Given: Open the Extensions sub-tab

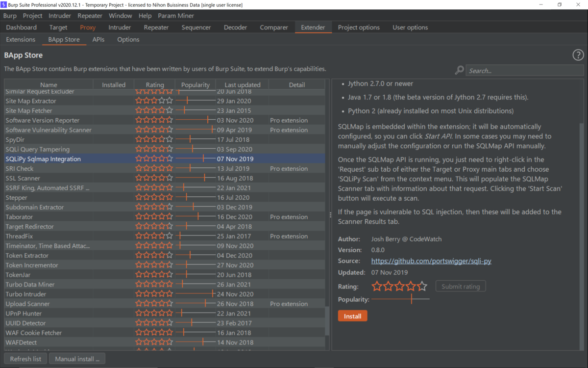Looking at the screenshot, I should tap(21, 39).
